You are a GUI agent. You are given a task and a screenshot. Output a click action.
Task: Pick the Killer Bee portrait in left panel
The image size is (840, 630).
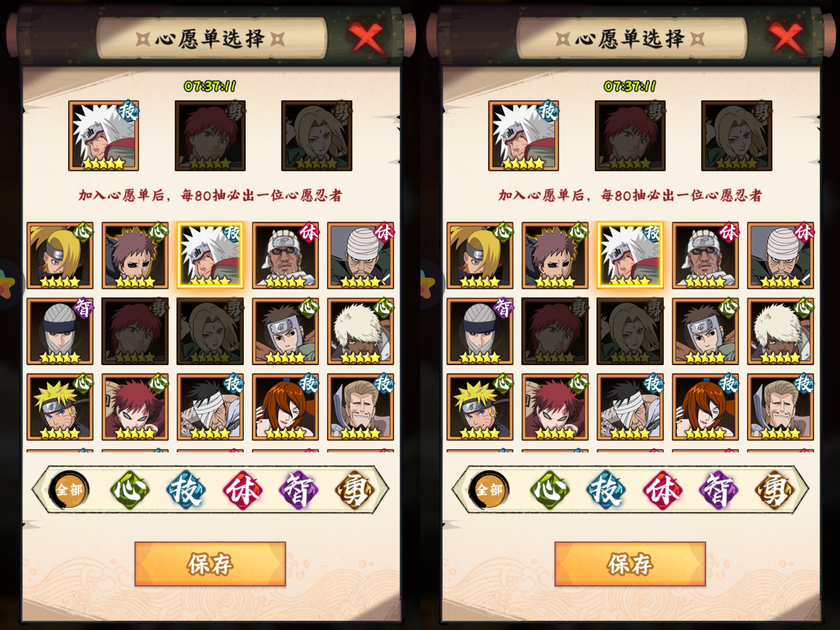[285, 256]
